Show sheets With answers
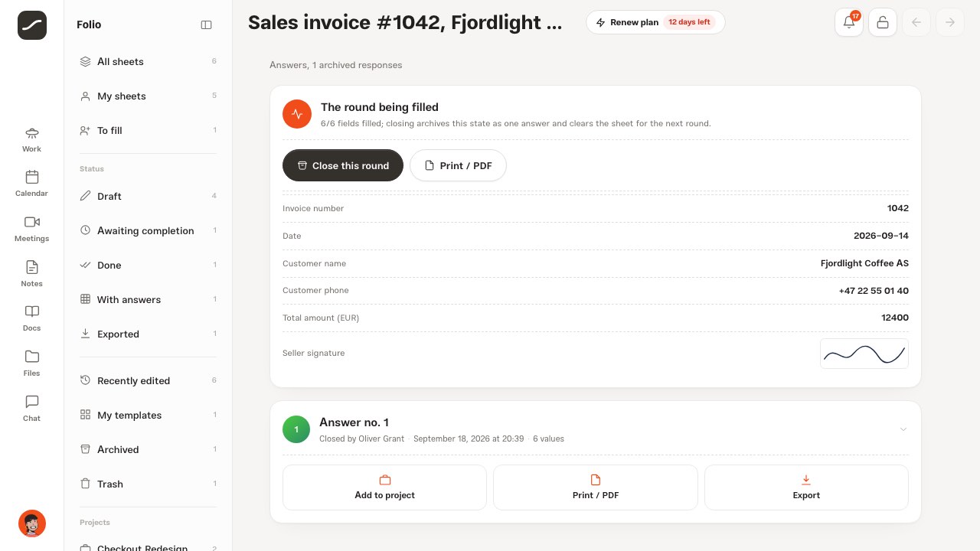Image resolution: width=980 pixels, height=551 pixels. pyautogui.click(x=148, y=299)
